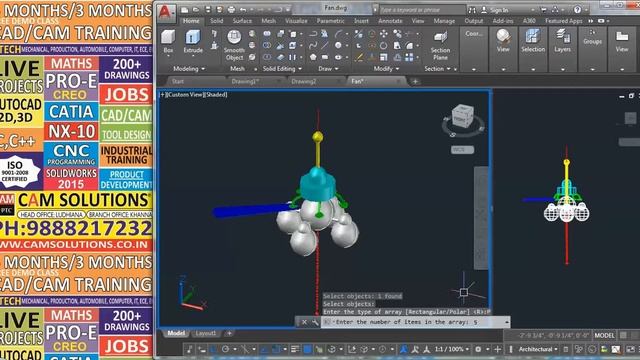Add a new layout with plus button

[x=229, y=333]
